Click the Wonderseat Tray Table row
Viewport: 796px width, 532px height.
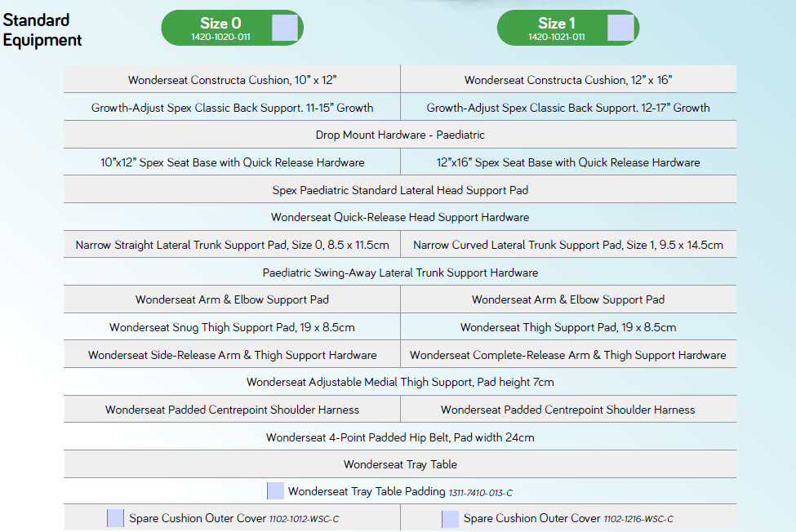coord(400,464)
